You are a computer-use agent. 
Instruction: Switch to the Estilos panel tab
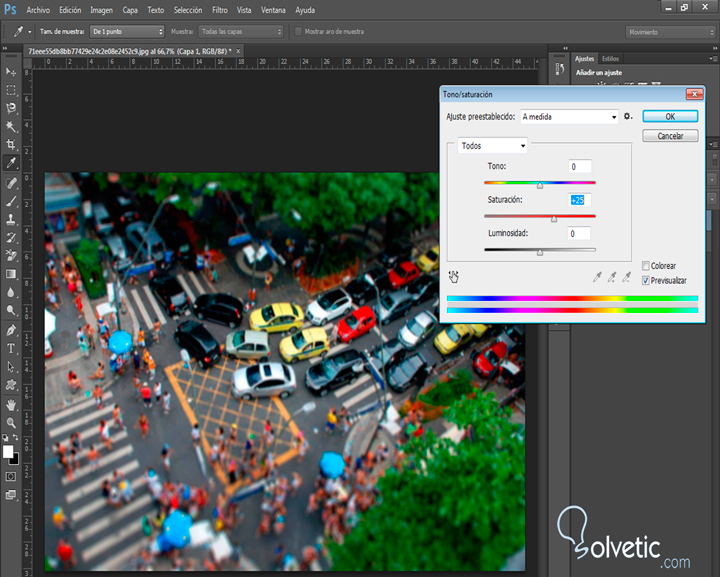click(610, 59)
